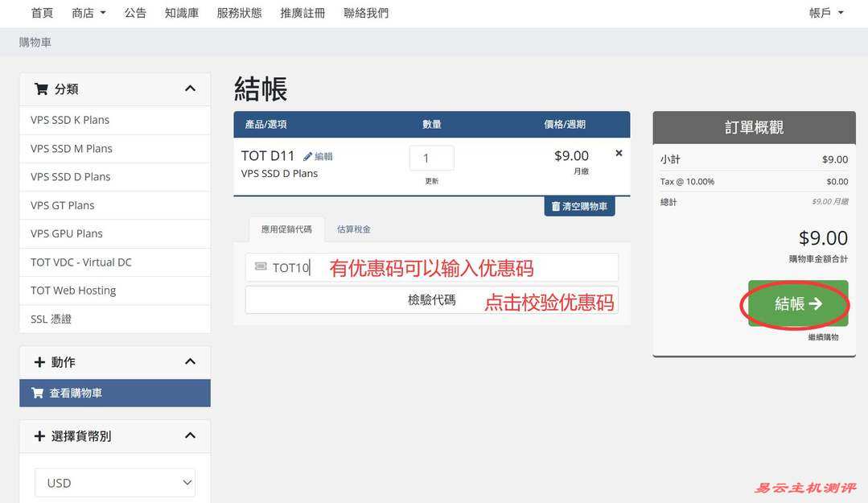Open the 帳戶 menu

click(823, 12)
